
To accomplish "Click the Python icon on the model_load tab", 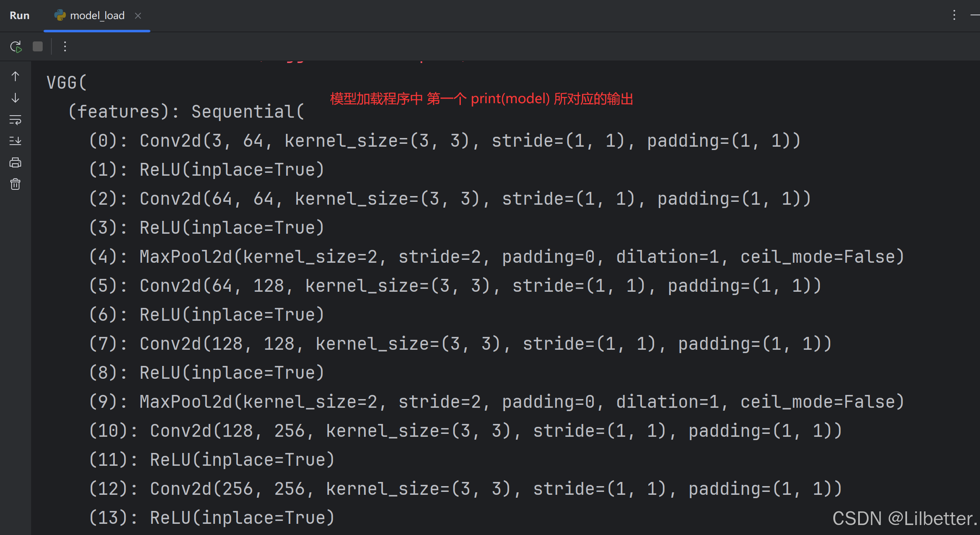I will (x=60, y=15).
